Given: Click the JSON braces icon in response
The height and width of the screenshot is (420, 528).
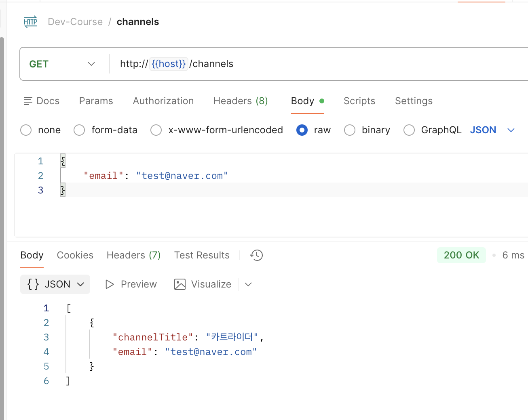Looking at the screenshot, I should (33, 284).
